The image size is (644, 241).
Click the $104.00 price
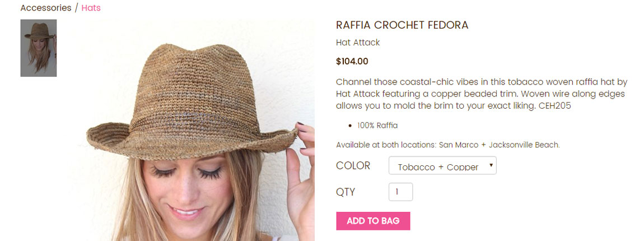352,61
